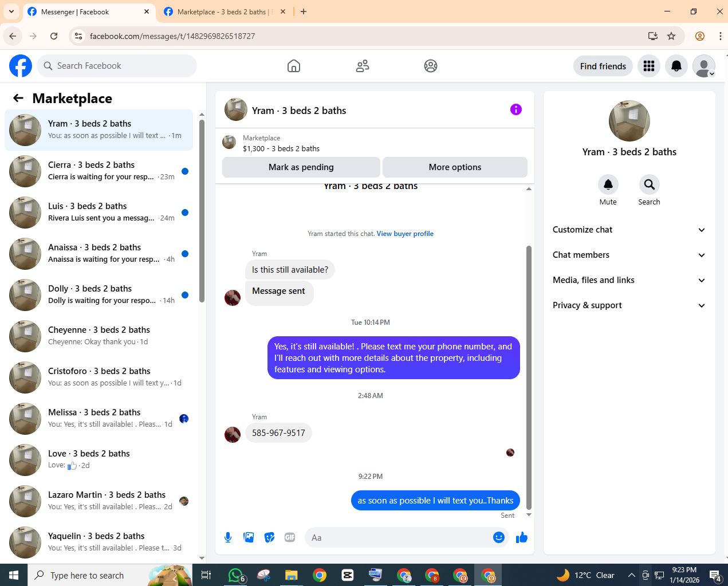Click Find friends button
728x586 pixels.
click(603, 66)
